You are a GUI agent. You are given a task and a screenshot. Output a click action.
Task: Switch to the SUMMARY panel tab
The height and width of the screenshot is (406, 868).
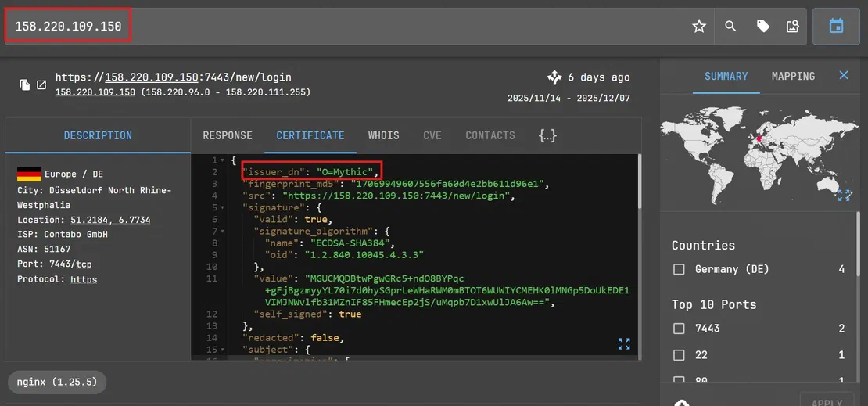[x=726, y=77]
